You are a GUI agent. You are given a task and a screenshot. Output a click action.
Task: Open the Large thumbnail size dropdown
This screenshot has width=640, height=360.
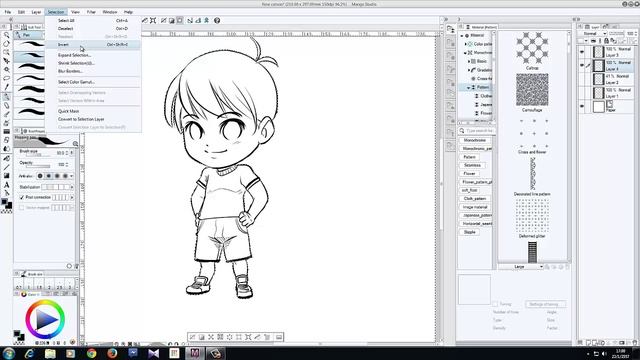pos(521,267)
